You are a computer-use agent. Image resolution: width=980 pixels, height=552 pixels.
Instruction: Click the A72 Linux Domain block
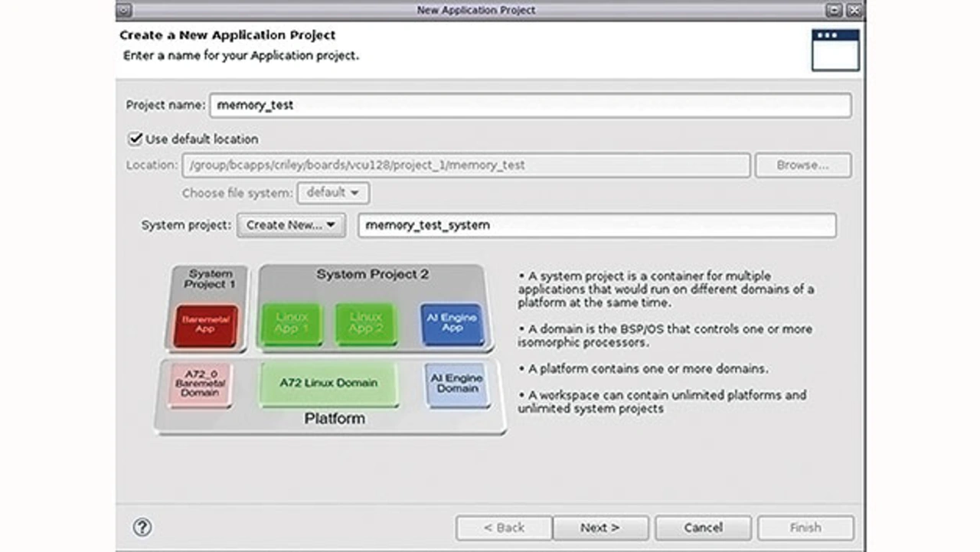(328, 384)
